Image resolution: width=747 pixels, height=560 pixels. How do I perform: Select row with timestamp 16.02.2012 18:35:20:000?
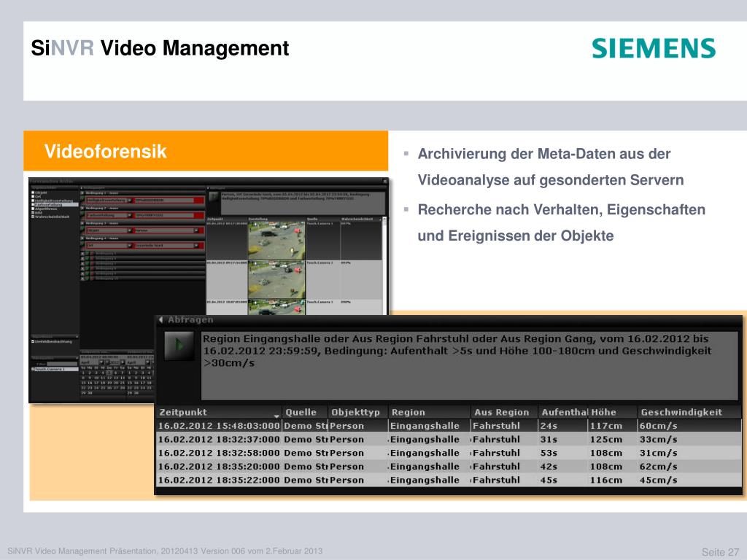tap(449, 467)
